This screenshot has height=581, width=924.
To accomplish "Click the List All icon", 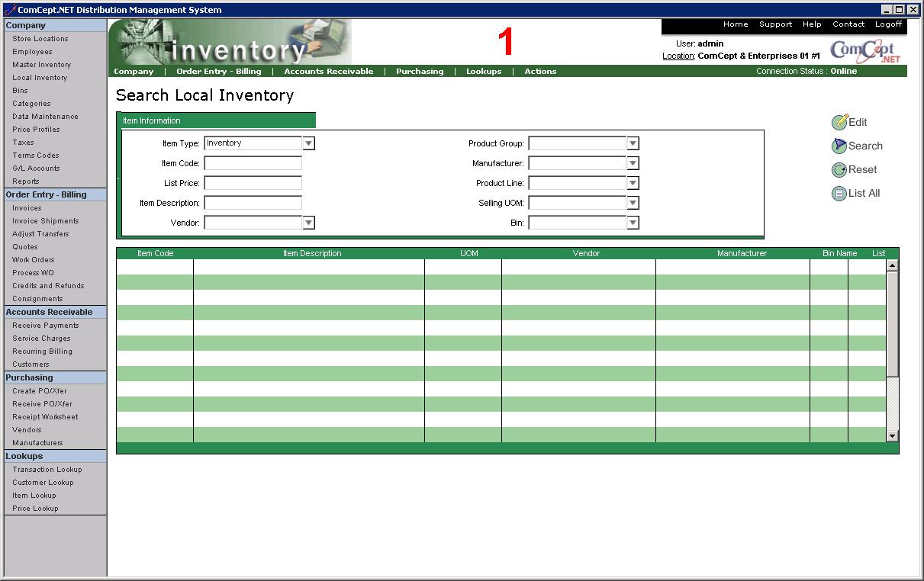I will [x=839, y=194].
